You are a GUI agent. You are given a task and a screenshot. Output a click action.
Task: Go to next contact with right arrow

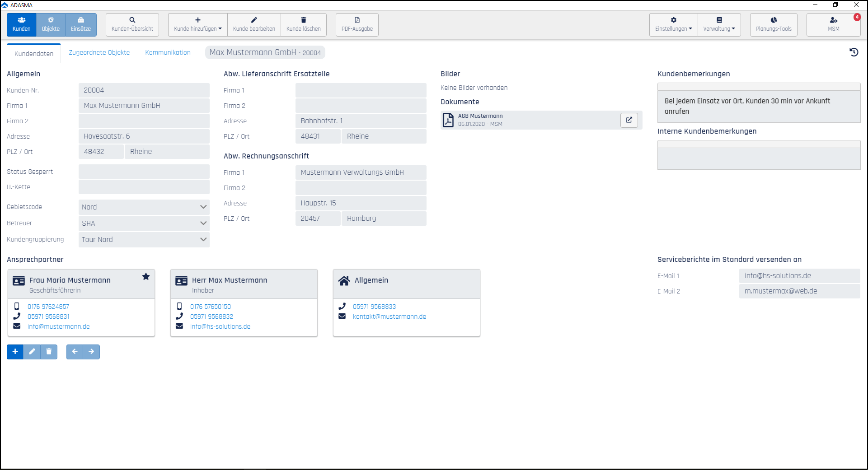pyautogui.click(x=91, y=352)
